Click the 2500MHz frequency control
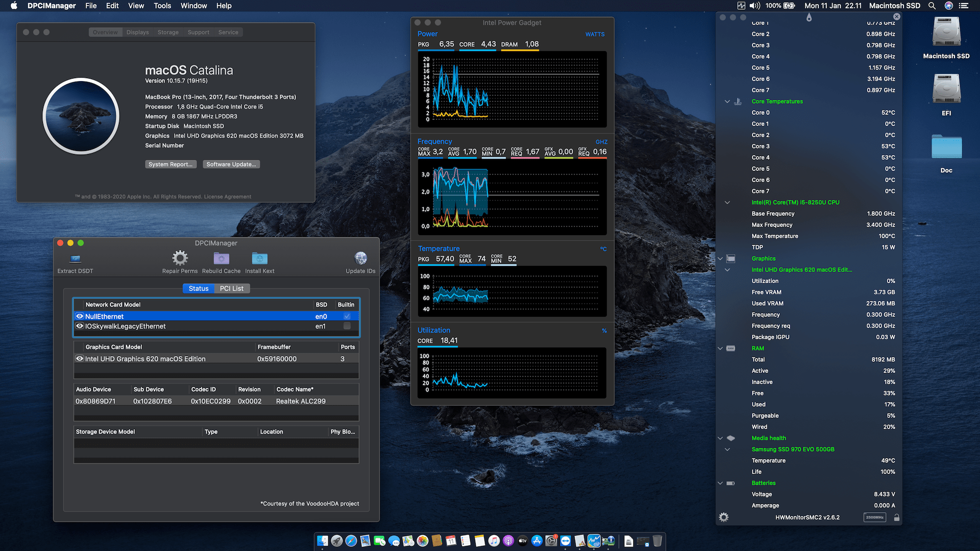Image resolution: width=980 pixels, height=551 pixels. point(875,517)
